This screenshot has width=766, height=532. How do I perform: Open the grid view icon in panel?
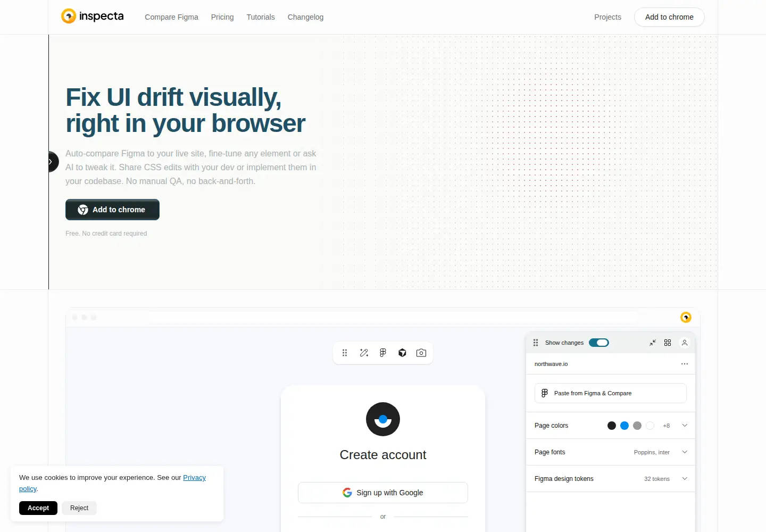pos(668,343)
